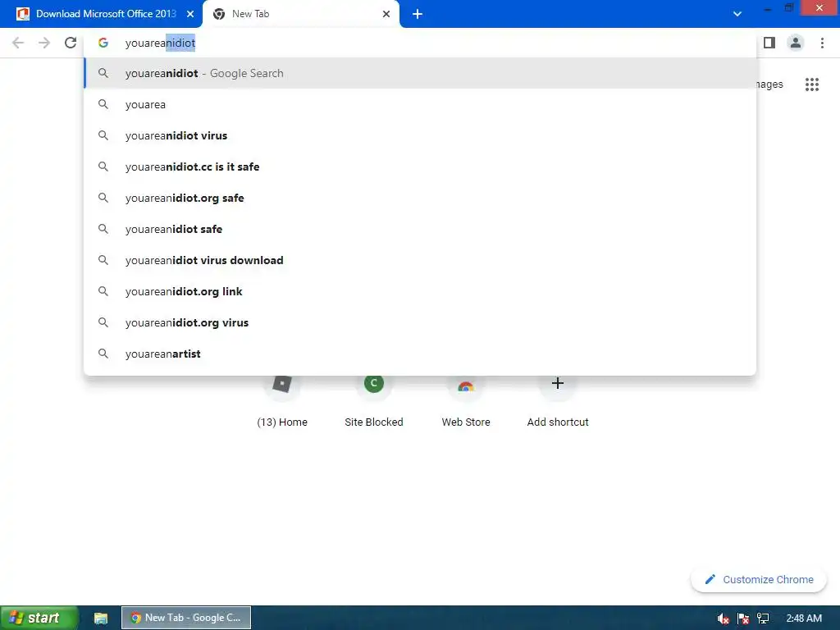The height and width of the screenshot is (630, 840).
Task: Open the tab search dropdown arrow
Action: click(x=737, y=14)
